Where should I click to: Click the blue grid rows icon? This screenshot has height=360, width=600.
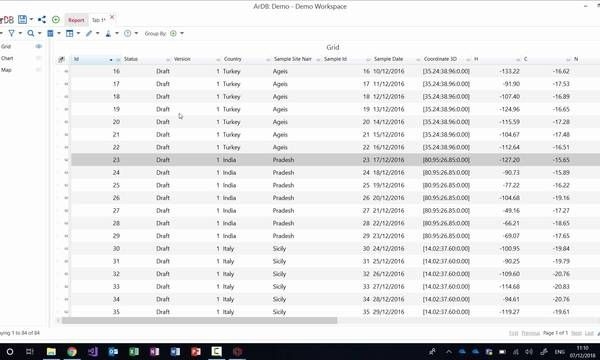pos(50,33)
